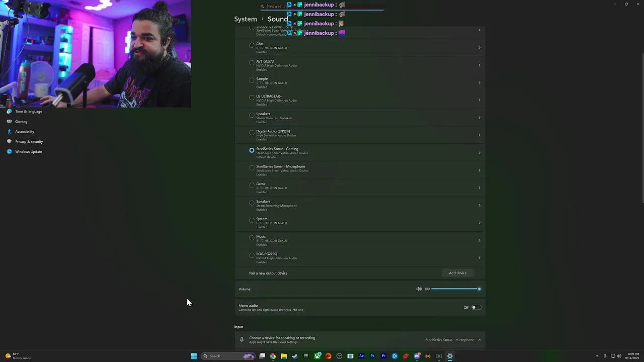Open Adobe Photoshop from taskbar
The image size is (644, 362).
[x=372, y=356]
